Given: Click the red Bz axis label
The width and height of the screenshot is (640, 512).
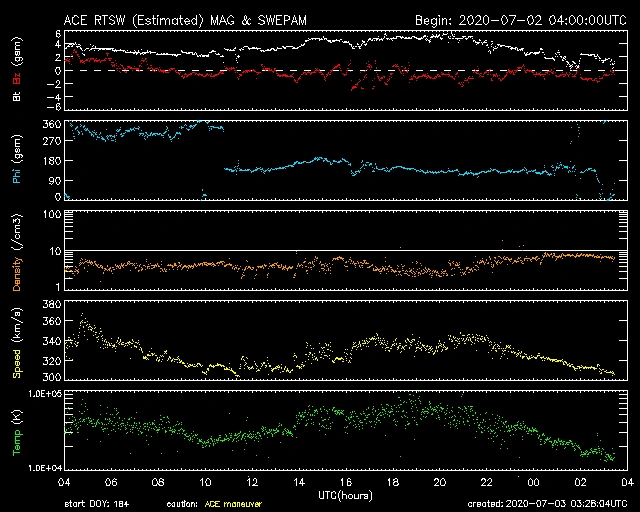Looking at the screenshot, I should point(17,77).
